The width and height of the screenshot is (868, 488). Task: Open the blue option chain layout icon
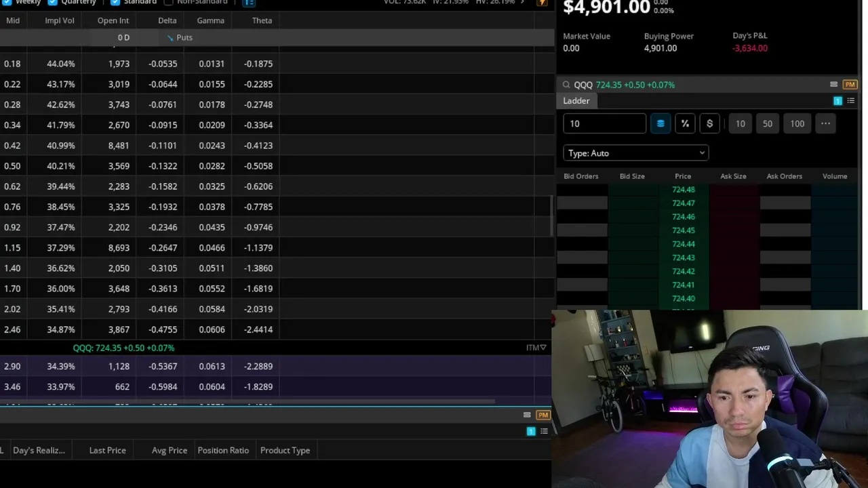coord(249,2)
